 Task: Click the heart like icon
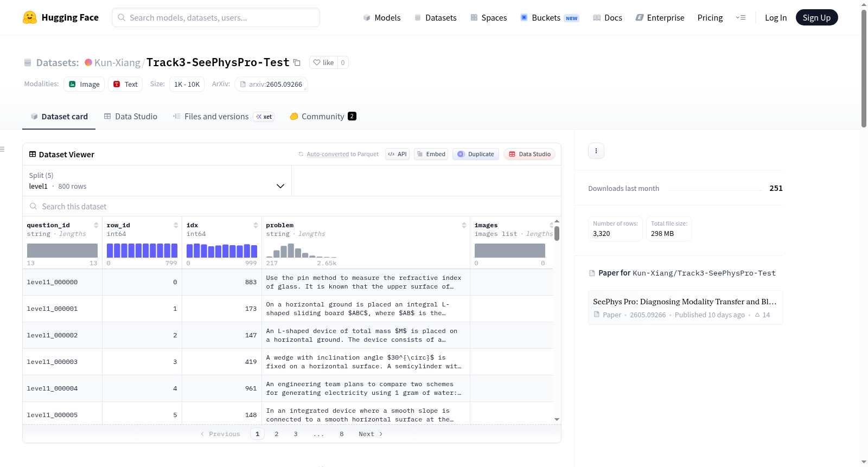pyautogui.click(x=317, y=62)
